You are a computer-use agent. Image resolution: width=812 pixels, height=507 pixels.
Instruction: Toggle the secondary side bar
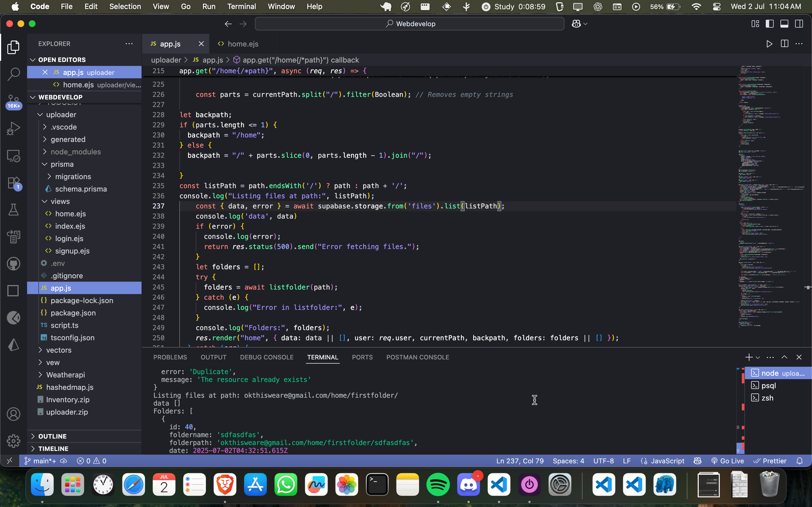799,24
